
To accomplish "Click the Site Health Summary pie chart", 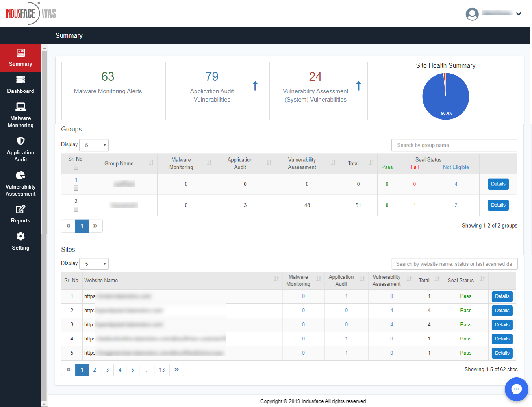I will pos(446,96).
